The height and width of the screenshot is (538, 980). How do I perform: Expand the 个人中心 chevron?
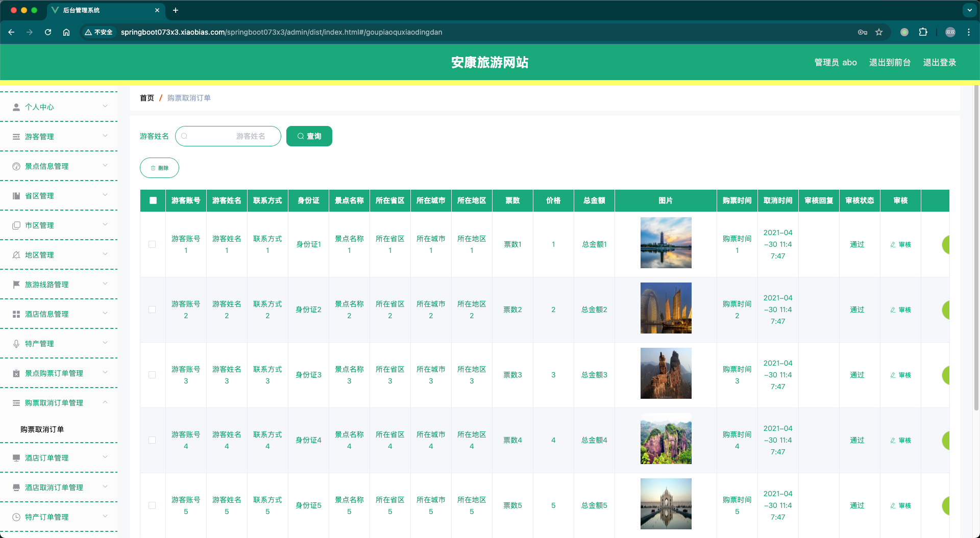(x=105, y=106)
